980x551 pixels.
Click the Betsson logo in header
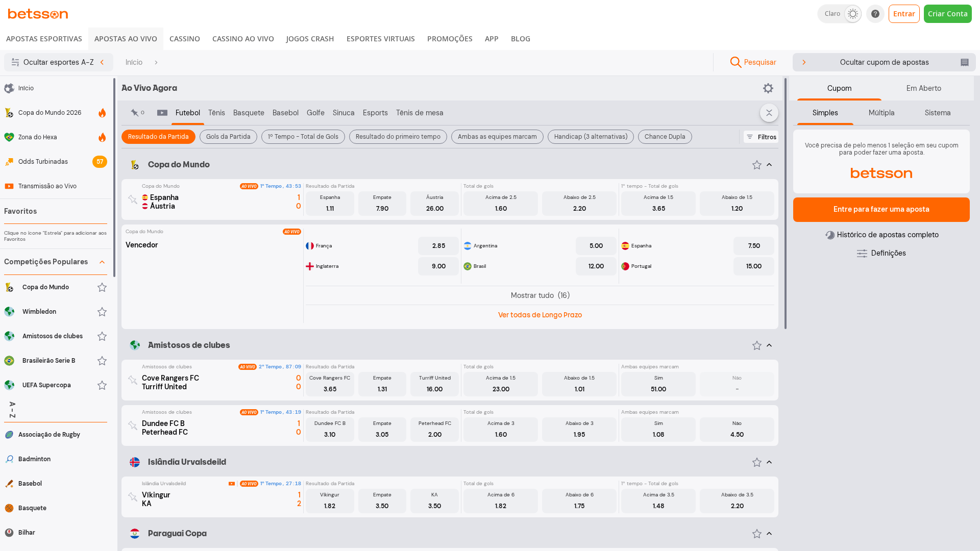click(38, 14)
